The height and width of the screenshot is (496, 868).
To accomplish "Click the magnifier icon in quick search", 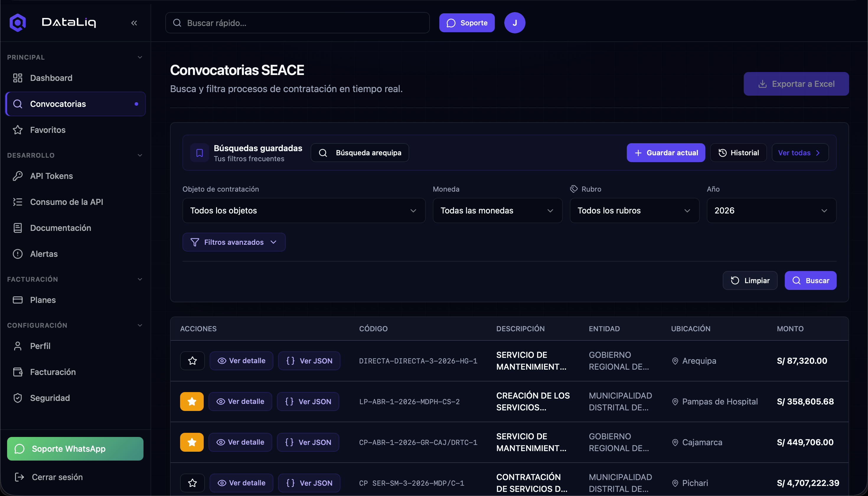I will 177,23.
